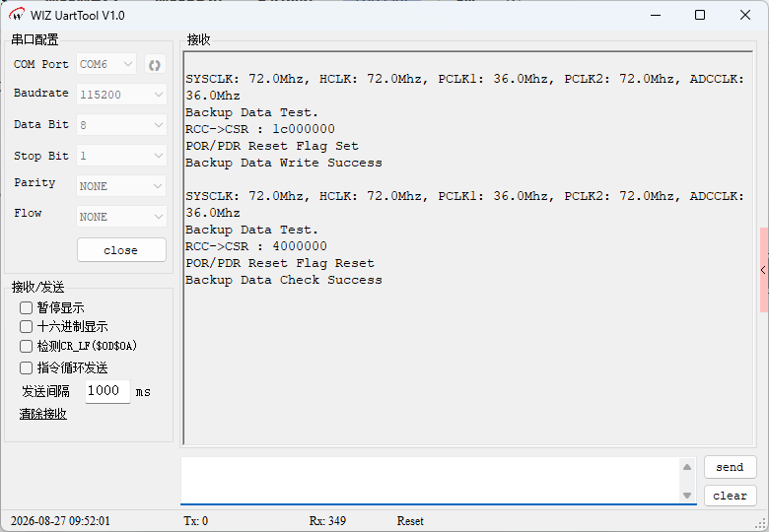Check the 检测CR_LF option

click(x=26, y=347)
